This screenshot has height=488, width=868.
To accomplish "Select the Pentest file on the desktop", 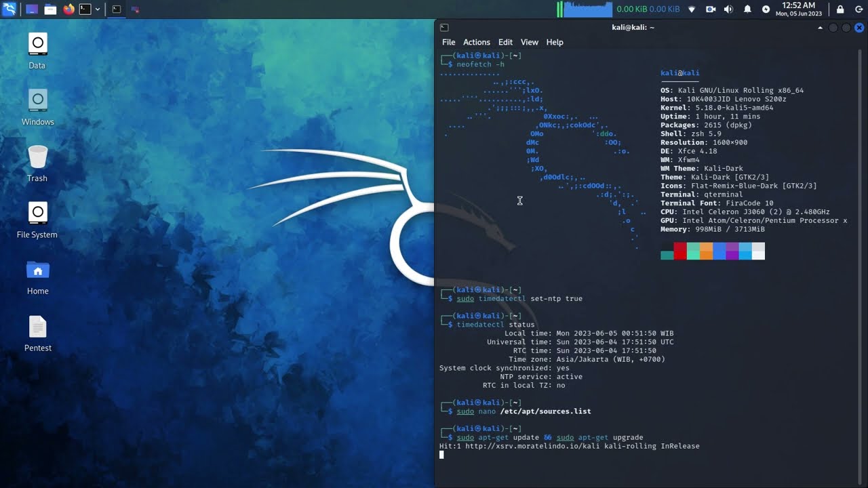I will (37, 334).
